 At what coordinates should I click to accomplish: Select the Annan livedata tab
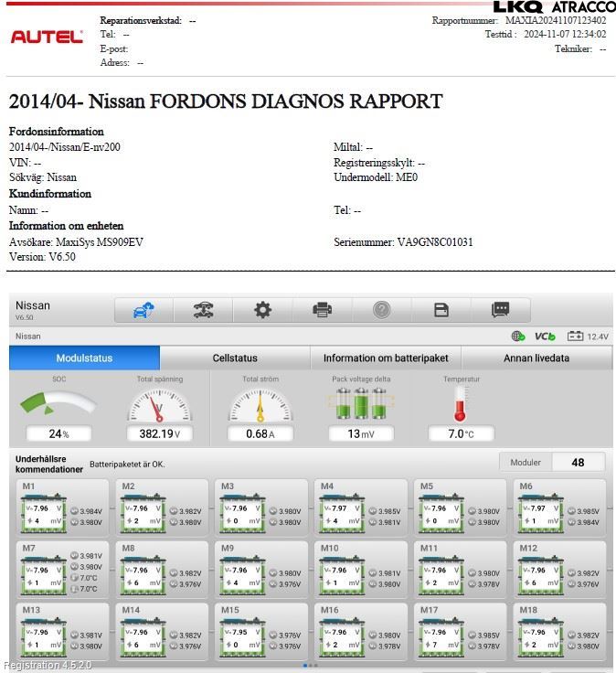536,358
